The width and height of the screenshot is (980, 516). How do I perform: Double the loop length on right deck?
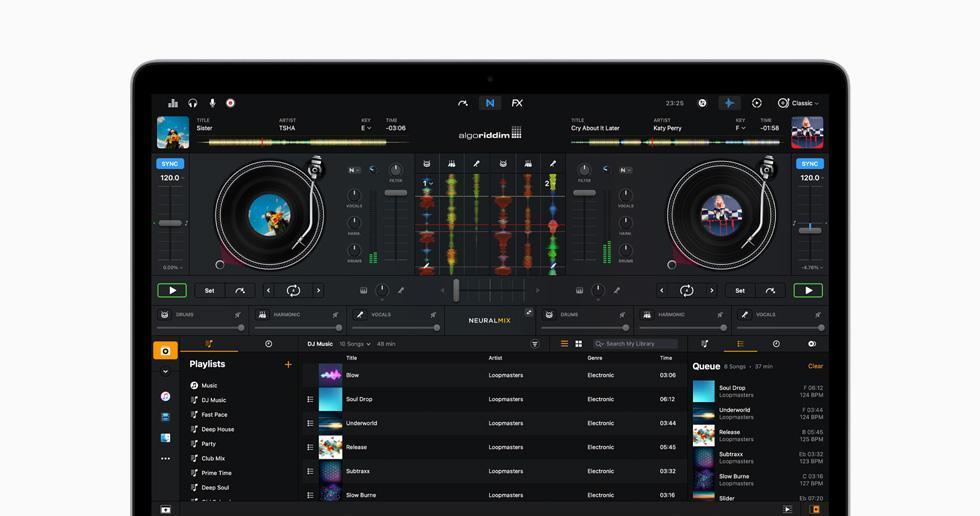click(x=711, y=290)
